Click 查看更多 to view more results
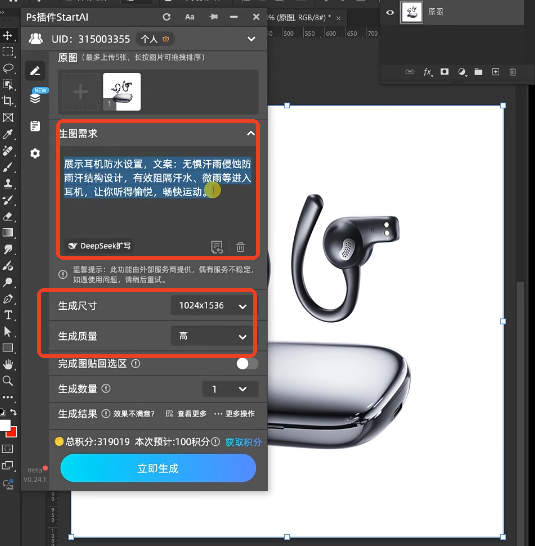This screenshot has height=546, width=535. (x=186, y=414)
